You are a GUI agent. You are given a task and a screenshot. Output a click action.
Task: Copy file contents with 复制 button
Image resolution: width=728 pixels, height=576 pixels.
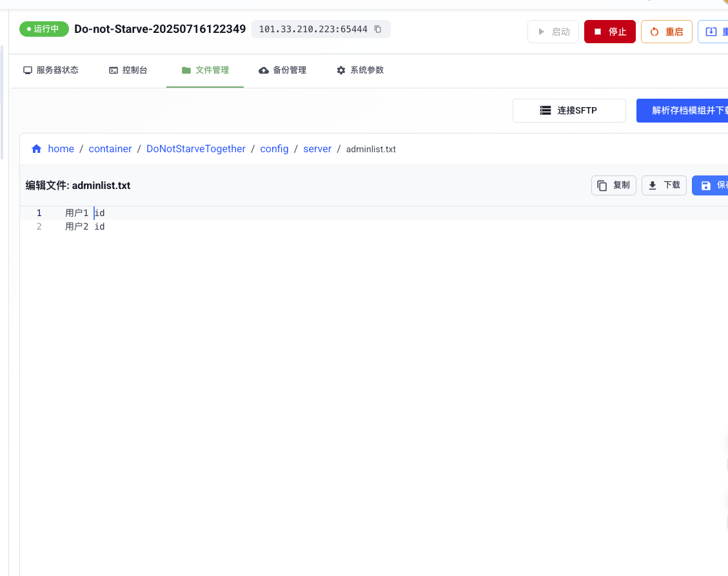point(613,185)
